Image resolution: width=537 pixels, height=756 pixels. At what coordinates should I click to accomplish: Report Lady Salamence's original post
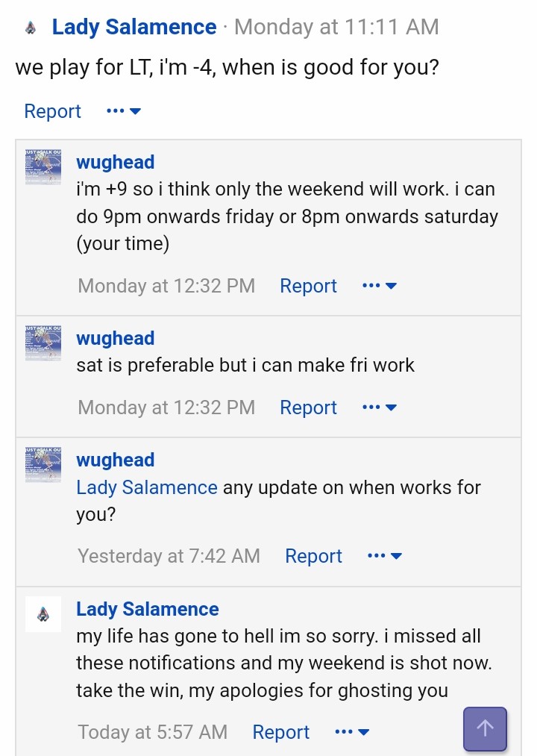tap(52, 111)
